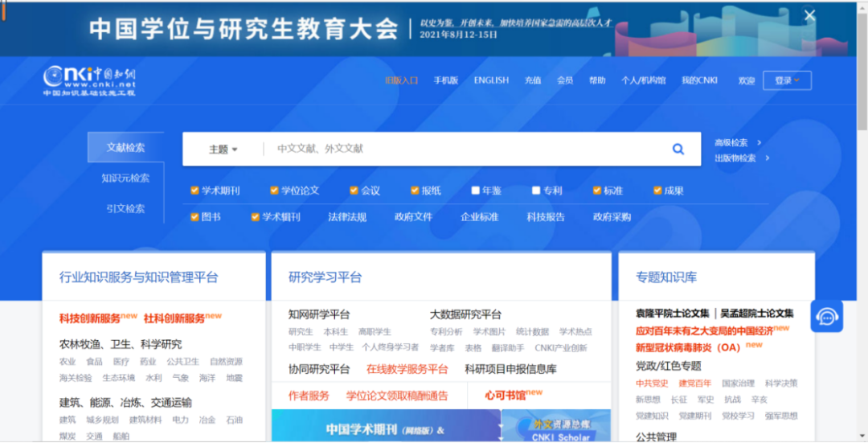868x443 pixels.
Task: Click the CNKI 中国知网 logo
Action: click(x=90, y=80)
